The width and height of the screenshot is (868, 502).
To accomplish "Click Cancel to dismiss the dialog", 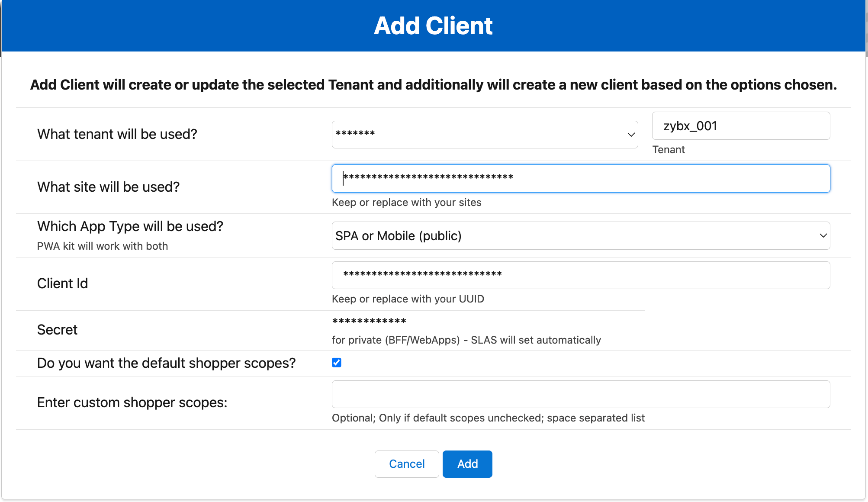I will (406, 463).
